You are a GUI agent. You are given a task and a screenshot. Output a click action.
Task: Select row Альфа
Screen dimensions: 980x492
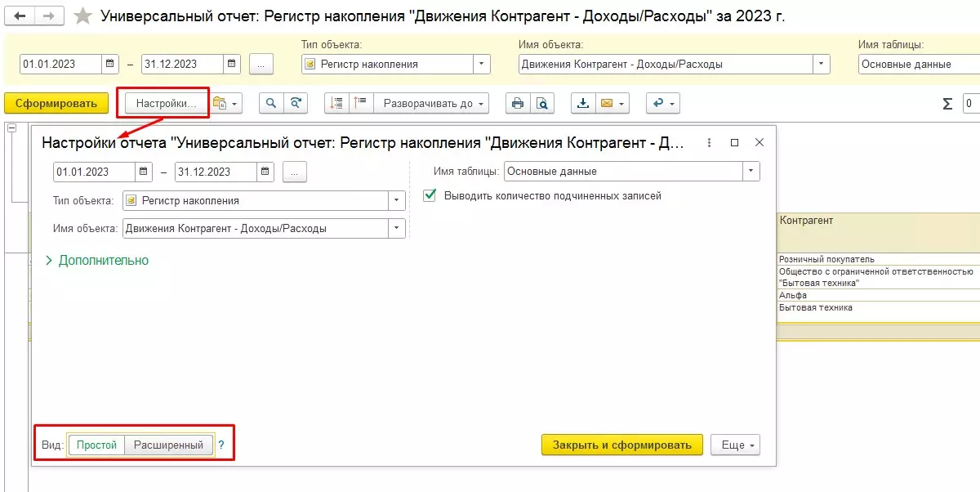879,295
